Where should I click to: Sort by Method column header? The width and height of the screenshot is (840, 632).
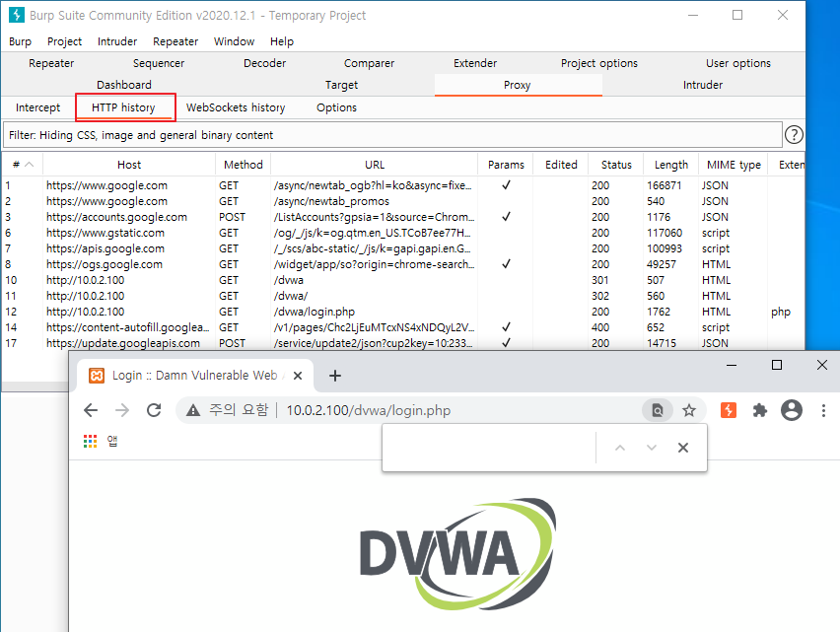click(244, 165)
